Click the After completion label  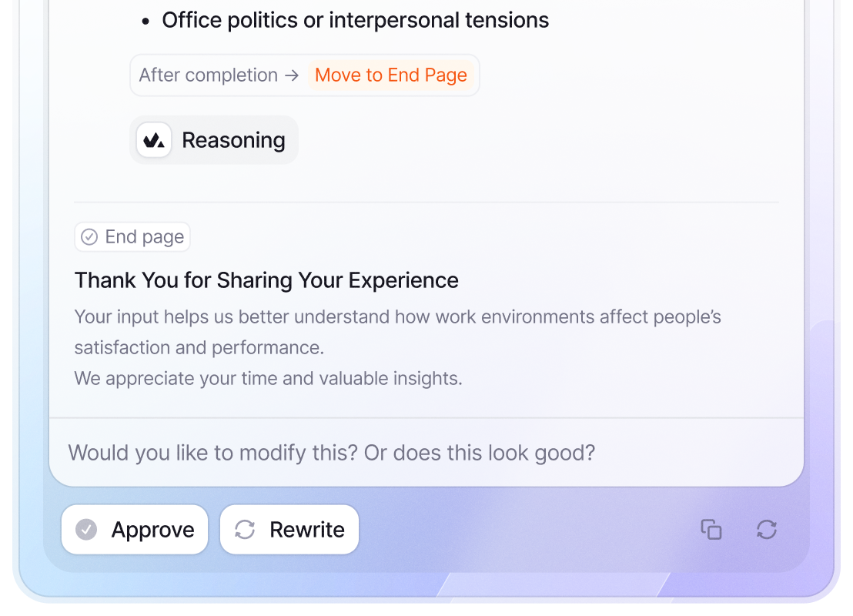pyautogui.click(x=208, y=75)
